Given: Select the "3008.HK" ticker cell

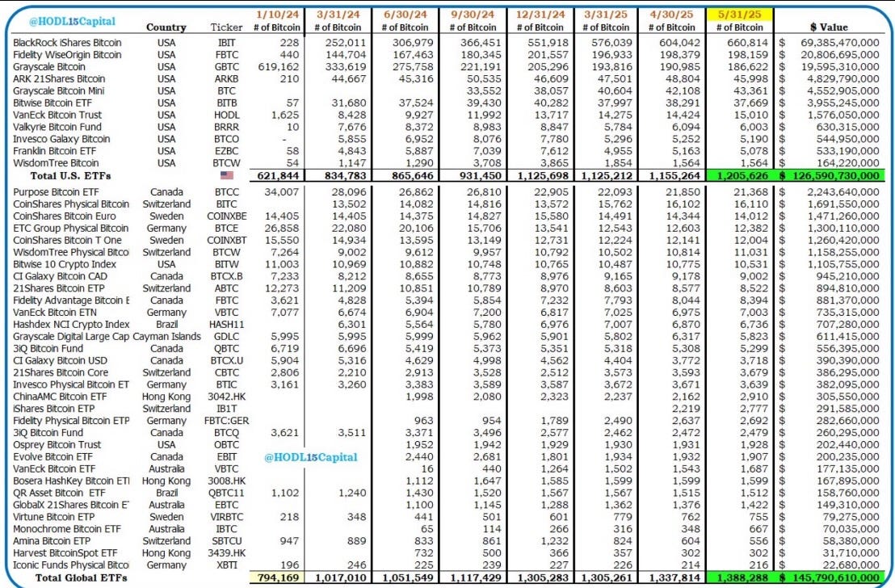Looking at the screenshot, I should click(x=227, y=481).
